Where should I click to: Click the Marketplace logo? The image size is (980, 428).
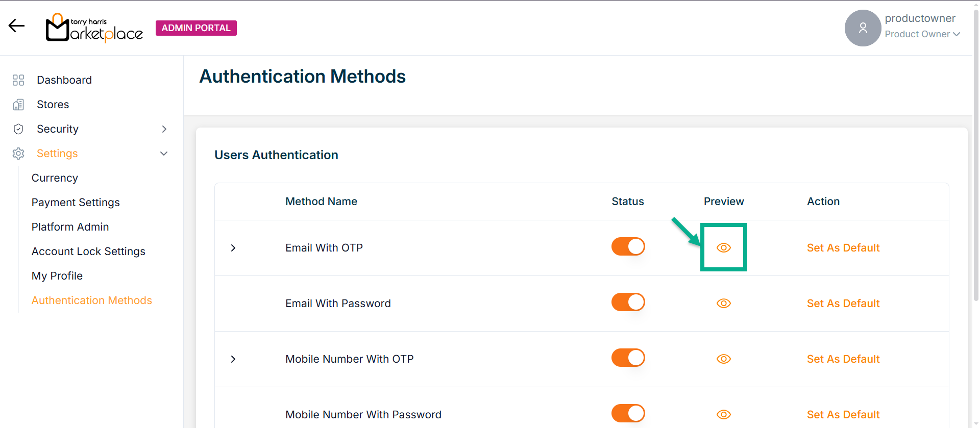(94, 28)
